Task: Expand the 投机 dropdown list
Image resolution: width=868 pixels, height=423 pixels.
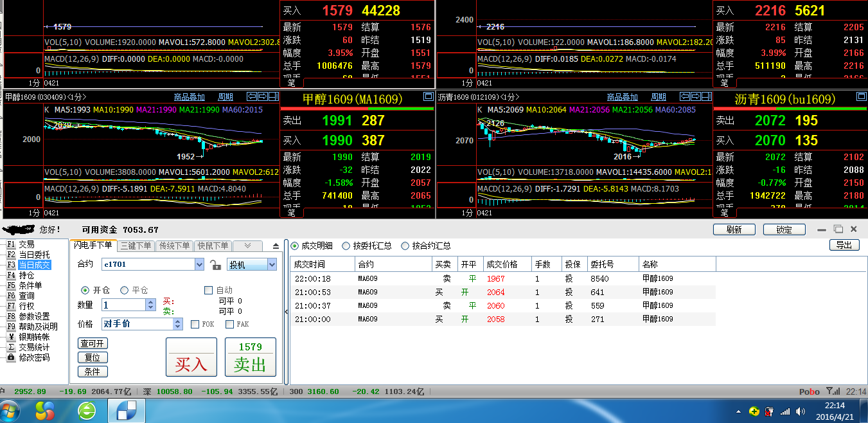Action: (x=272, y=265)
